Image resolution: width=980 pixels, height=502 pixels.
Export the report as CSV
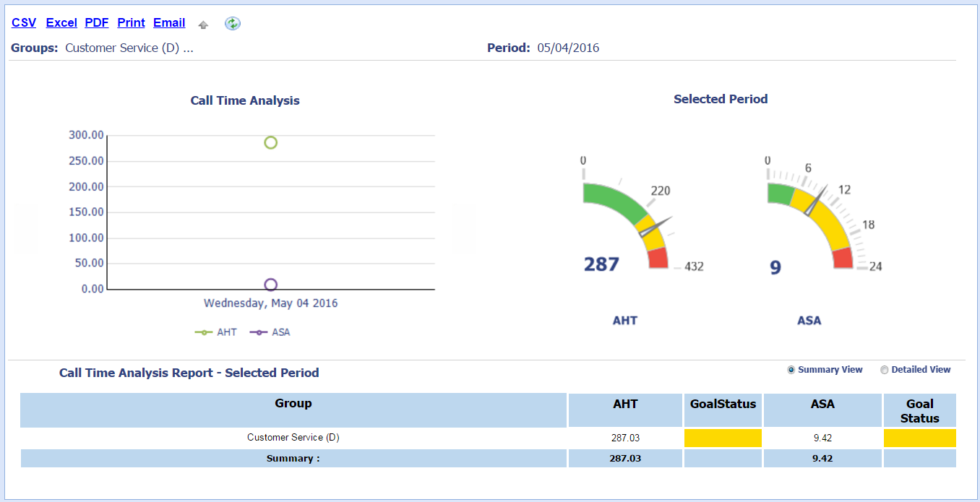point(24,23)
